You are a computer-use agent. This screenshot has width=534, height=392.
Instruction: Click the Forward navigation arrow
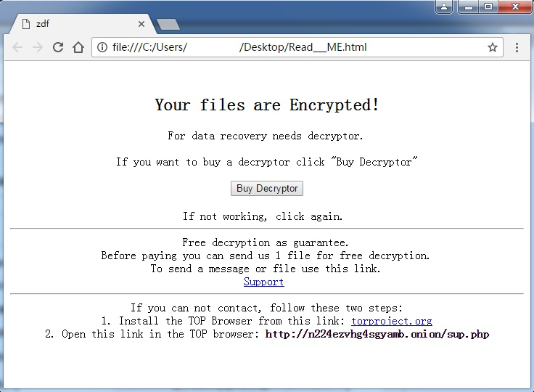click(x=38, y=47)
